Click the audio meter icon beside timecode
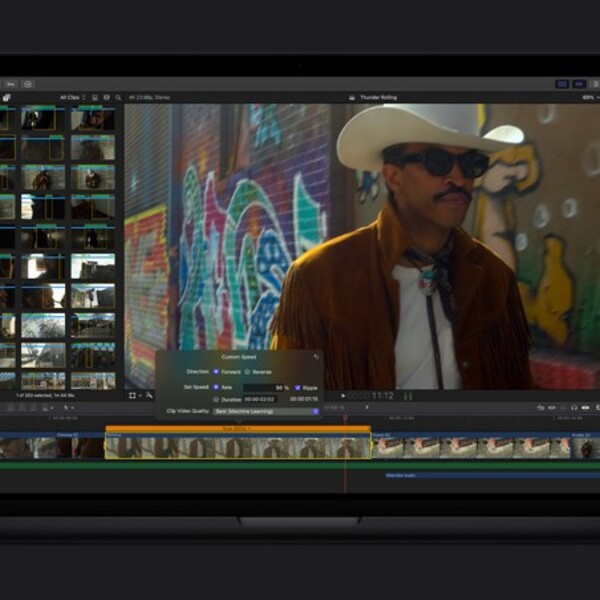Image resolution: width=600 pixels, height=600 pixels. pyautogui.click(x=408, y=396)
